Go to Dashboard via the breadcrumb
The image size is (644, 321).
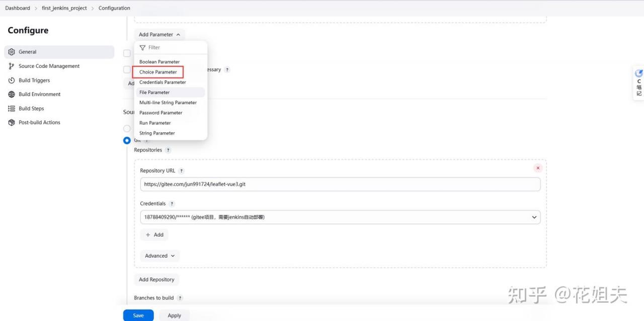point(18,8)
